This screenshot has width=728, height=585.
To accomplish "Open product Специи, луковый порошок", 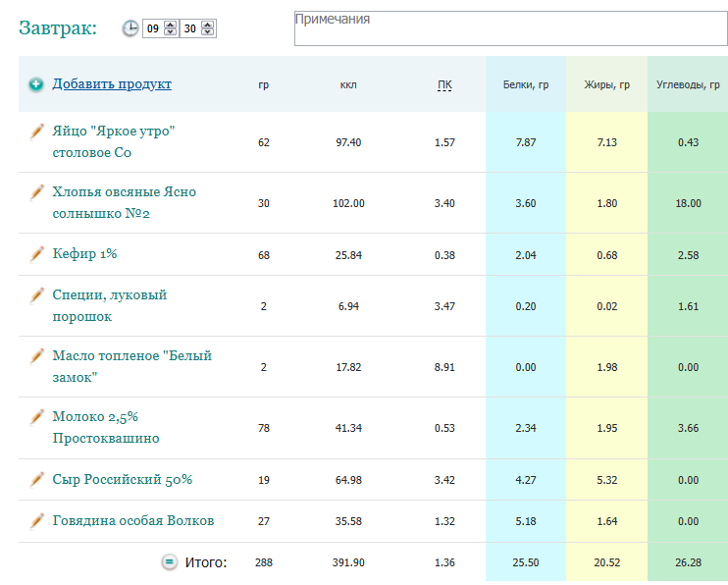I will 110,305.
